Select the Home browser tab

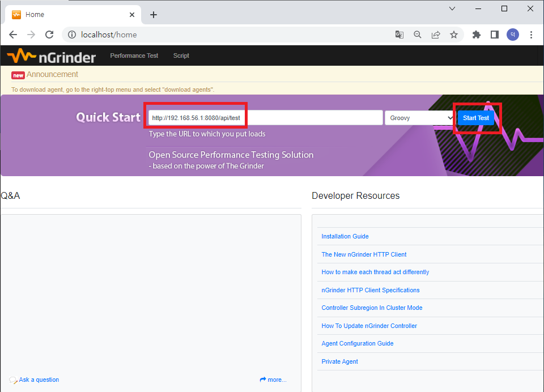[x=73, y=15]
